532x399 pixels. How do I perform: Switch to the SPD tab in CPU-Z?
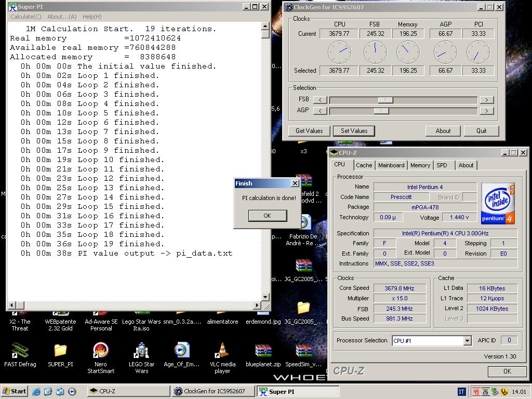coord(442,165)
